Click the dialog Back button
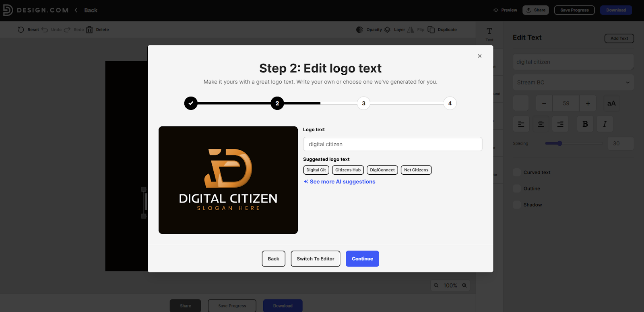Viewport: 644px width, 312px height. [x=273, y=259]
